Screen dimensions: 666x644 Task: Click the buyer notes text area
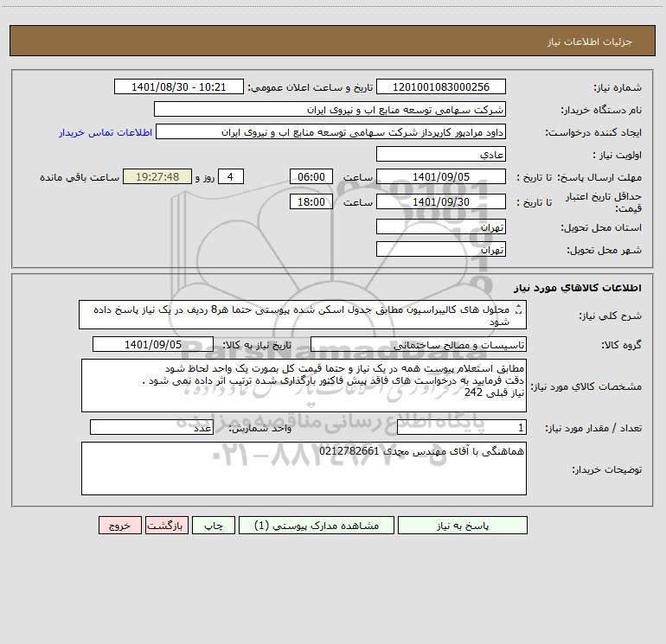pyautogui.click(x=304, y=469)
